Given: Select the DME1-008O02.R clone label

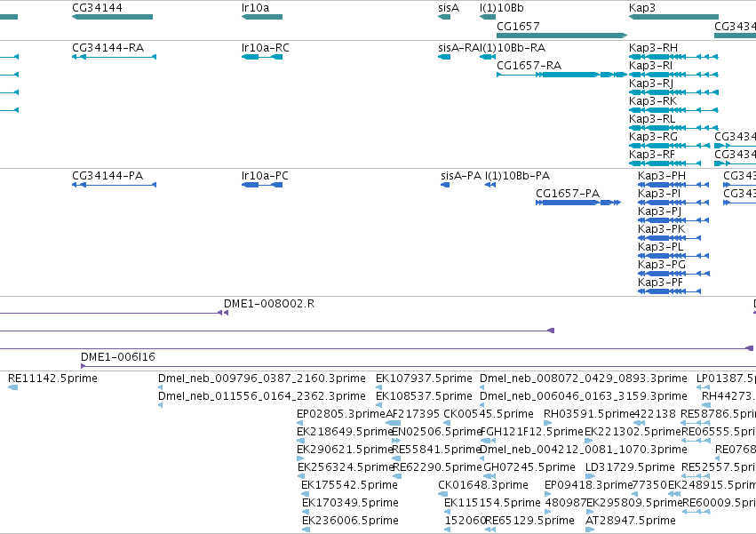Looking at the screenshot, I should [x=269, y=303].
